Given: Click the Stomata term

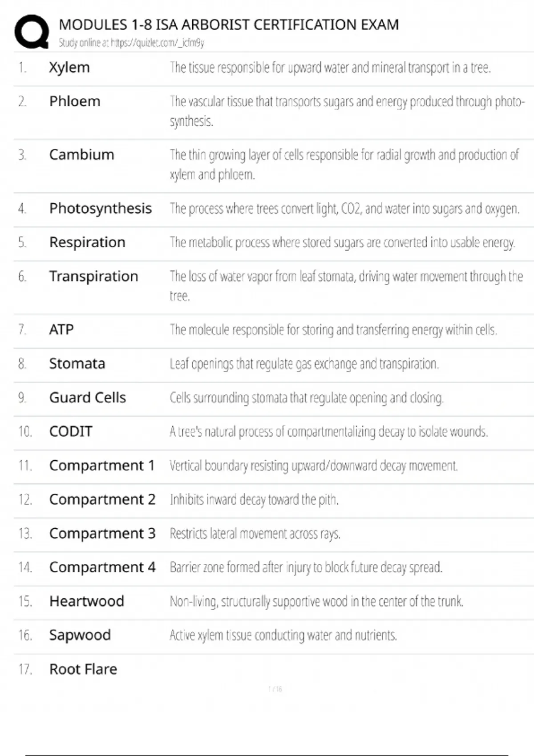Looking at the screenshot, I should click(x=77, y=364).
